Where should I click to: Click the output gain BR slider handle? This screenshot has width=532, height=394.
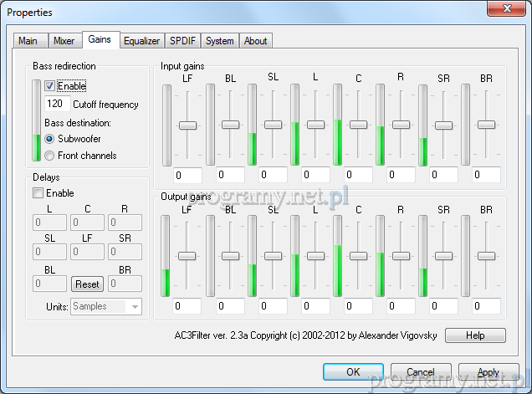click(486, 256)
